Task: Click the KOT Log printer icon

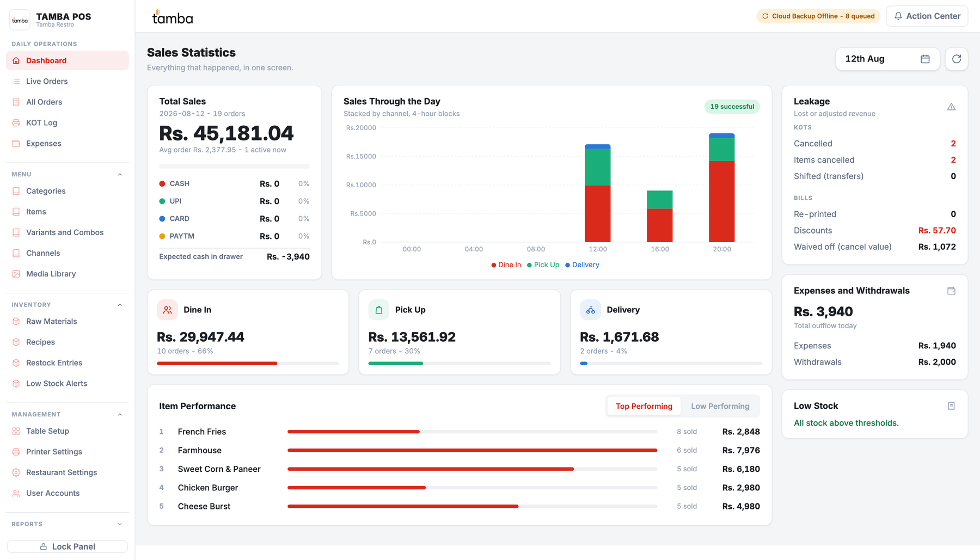Action: point(16,123)
